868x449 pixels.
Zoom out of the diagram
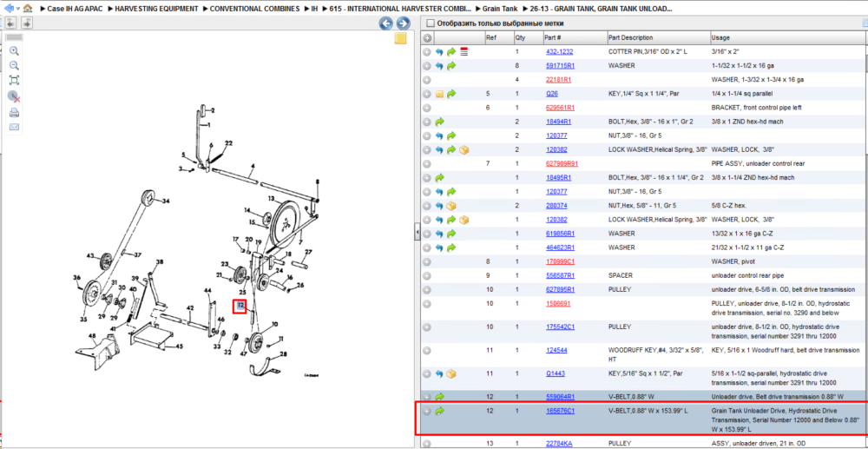pos(15,65)
